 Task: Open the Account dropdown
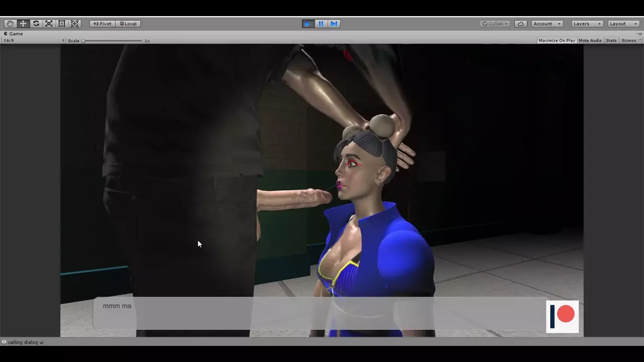(547, 24)
